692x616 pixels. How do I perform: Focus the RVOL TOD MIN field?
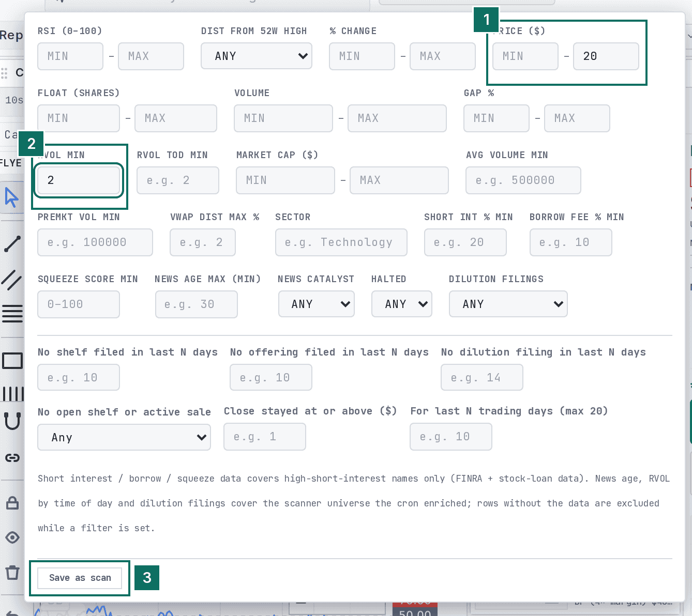pyautogui.click(x=178, y=180)
